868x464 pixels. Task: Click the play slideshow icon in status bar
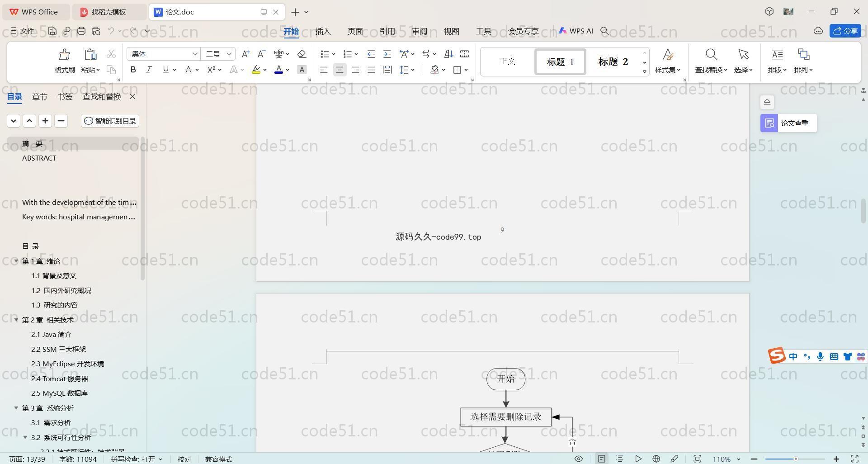pos(638,459)
